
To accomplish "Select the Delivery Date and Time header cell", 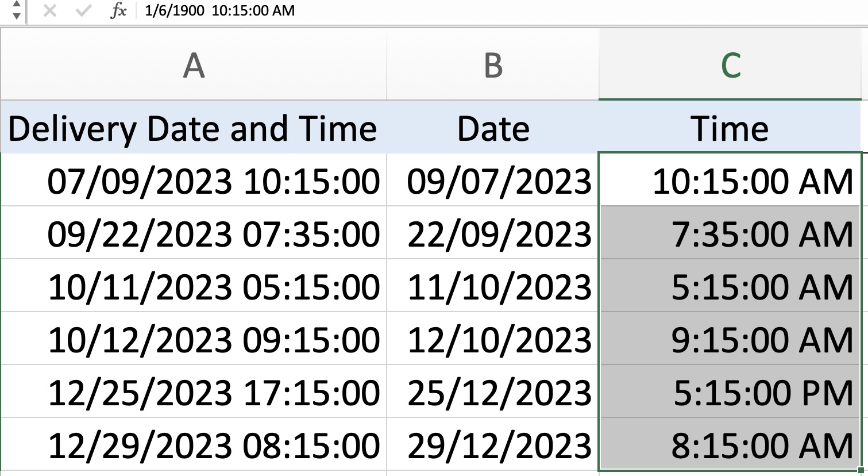I will [x=194, y=127].
